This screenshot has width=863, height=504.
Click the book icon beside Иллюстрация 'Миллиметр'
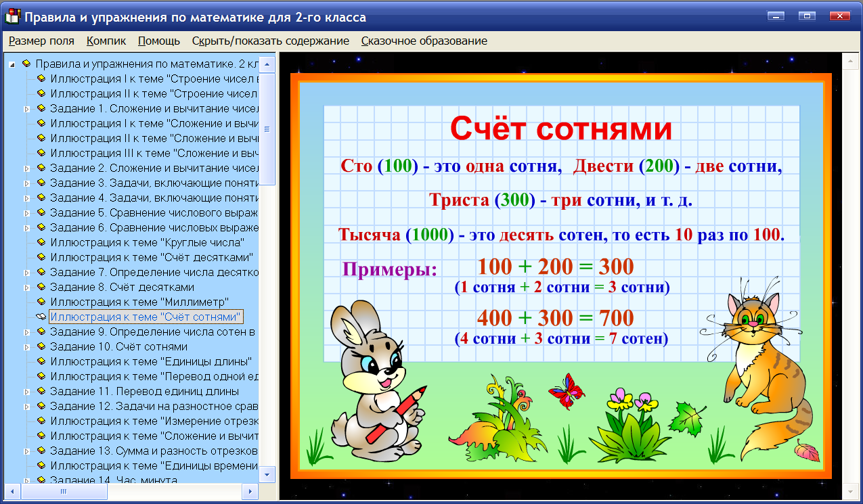point(43,301)
